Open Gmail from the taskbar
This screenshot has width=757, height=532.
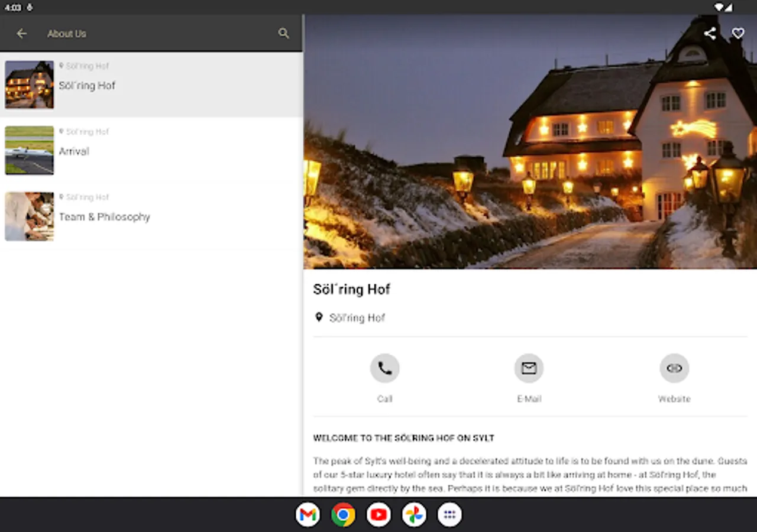pos(308,515)
